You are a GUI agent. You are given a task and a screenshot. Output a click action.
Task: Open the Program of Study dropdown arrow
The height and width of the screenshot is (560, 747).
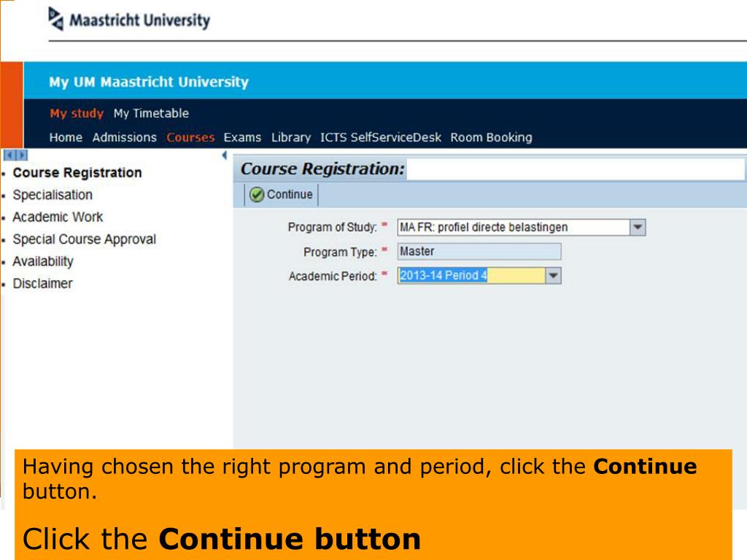pos(638,227)
